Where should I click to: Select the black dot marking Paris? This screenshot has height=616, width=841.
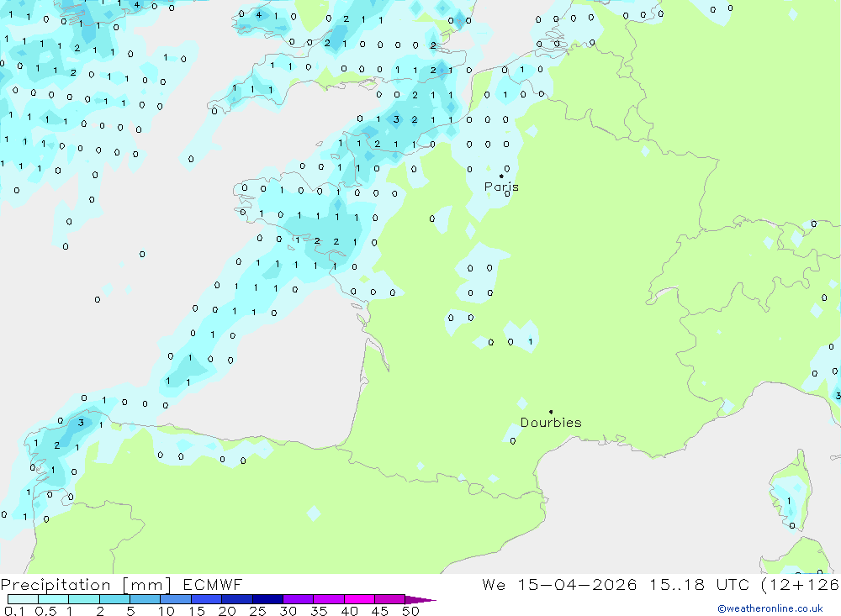click(501, 176)
